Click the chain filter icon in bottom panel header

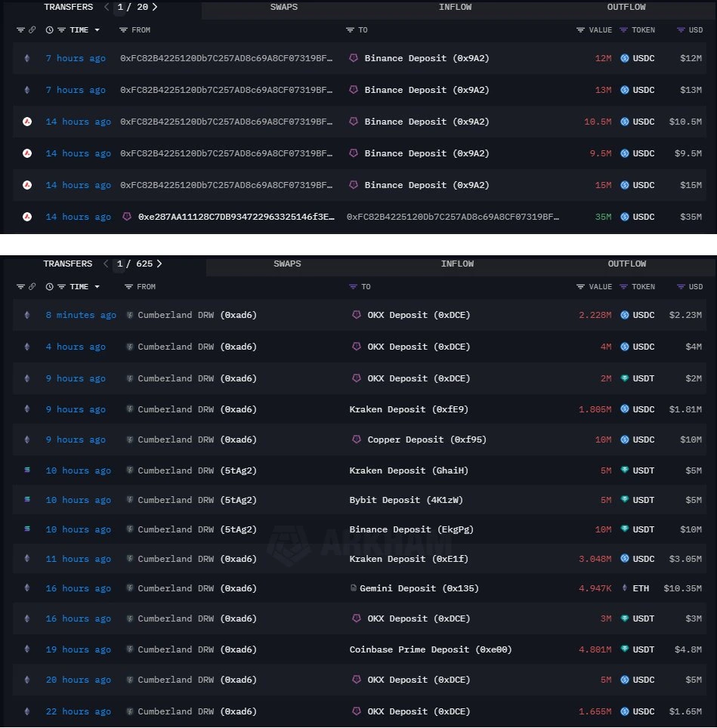click(x=20, y=286)
